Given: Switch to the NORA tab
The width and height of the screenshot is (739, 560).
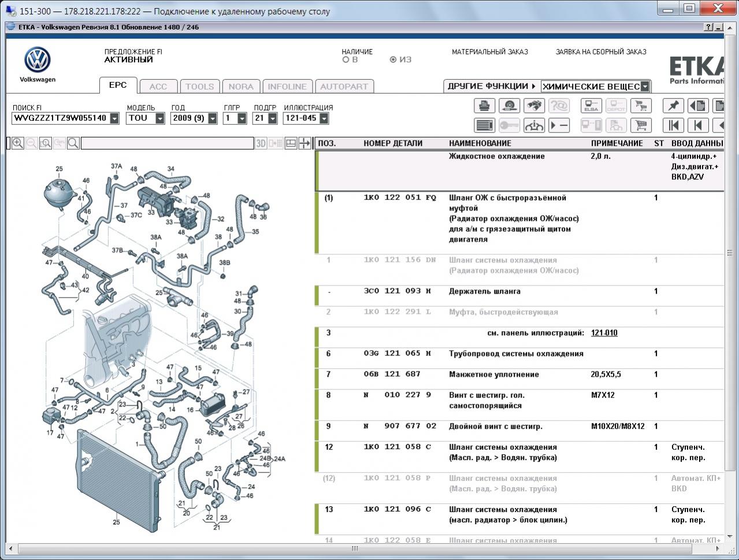Looking at the screenshot, I should pos(241,87).
